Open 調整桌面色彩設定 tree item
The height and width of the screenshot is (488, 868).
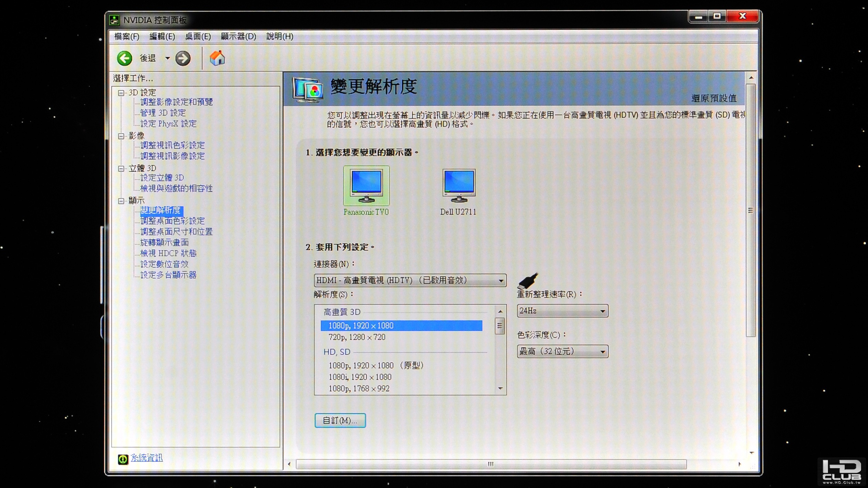tap(173, 221)
